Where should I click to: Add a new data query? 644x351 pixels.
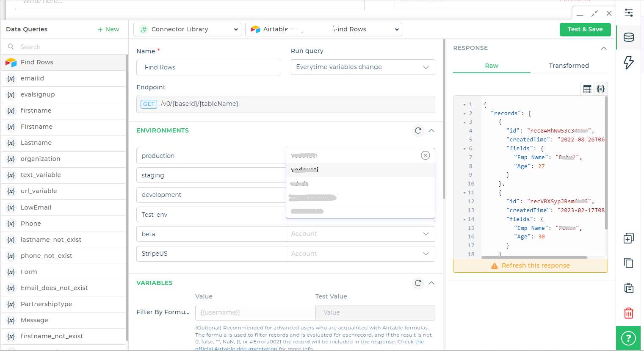pos(108,29)
